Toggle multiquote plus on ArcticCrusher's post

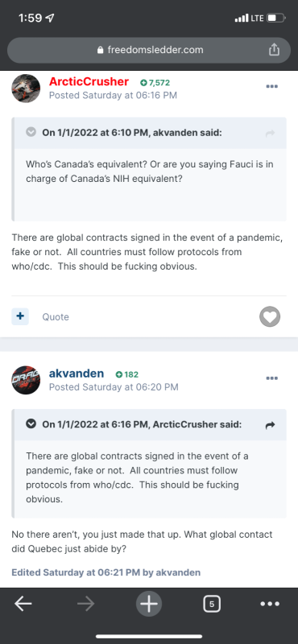[x=20, y=316]
